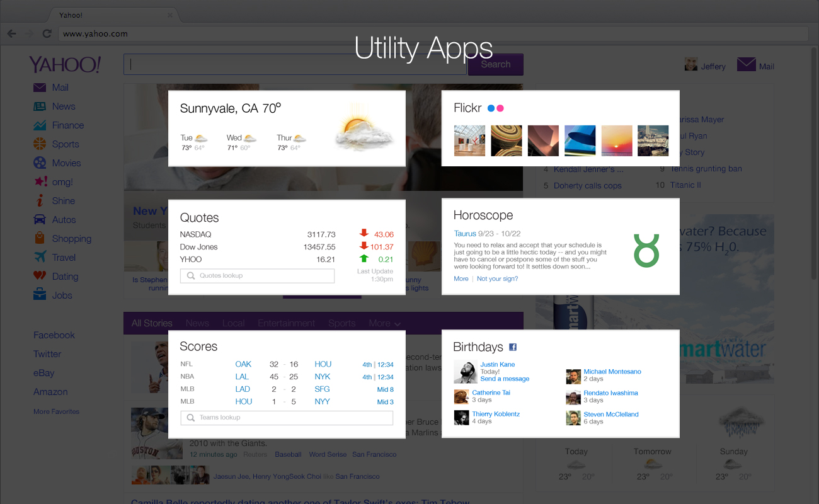Click the 'Titanic II' trending link
Image resolution: width=819 pixels, height=504 pixels.
pyautogui.click(x=685, y=185)
